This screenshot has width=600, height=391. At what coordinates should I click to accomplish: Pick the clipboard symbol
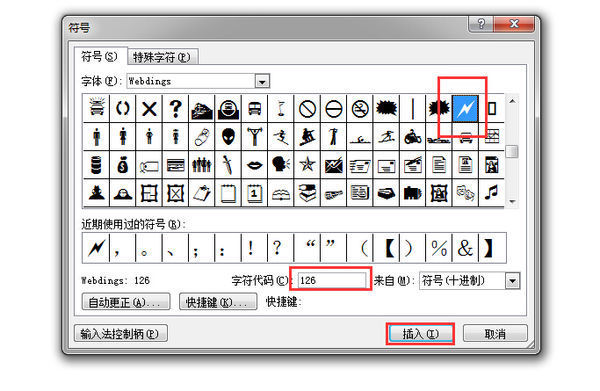click(202, 193)
